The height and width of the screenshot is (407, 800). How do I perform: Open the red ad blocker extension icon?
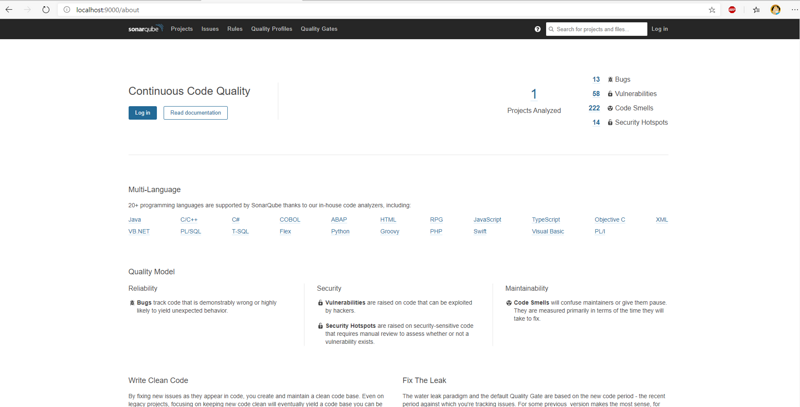[732, 10]
